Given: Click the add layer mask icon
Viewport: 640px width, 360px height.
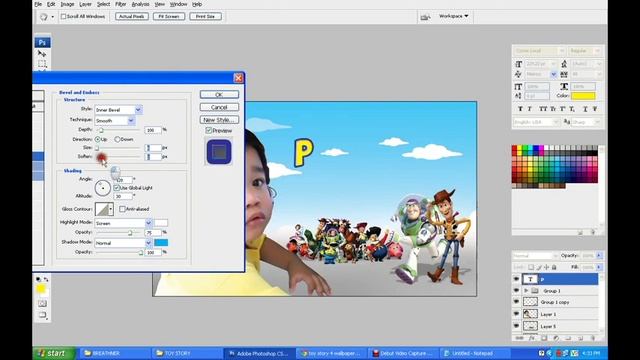Looking at the screenshot, I should [x=544, y=338].
